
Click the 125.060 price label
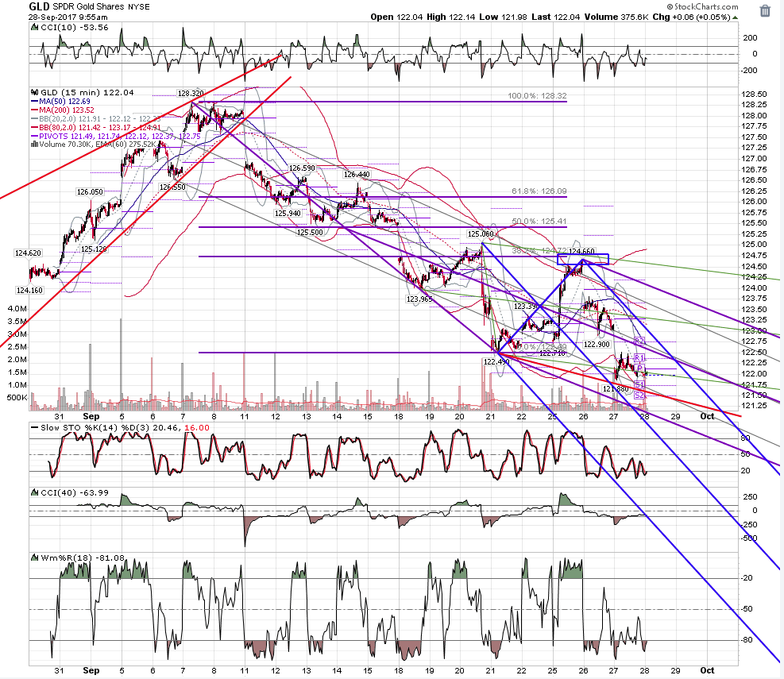tap(481, 234)
